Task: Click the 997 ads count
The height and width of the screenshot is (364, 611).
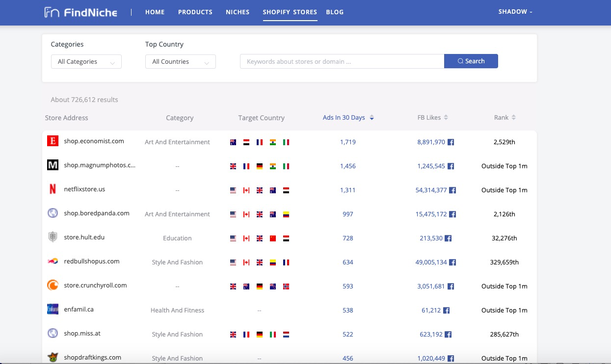Action: [348, 214]
